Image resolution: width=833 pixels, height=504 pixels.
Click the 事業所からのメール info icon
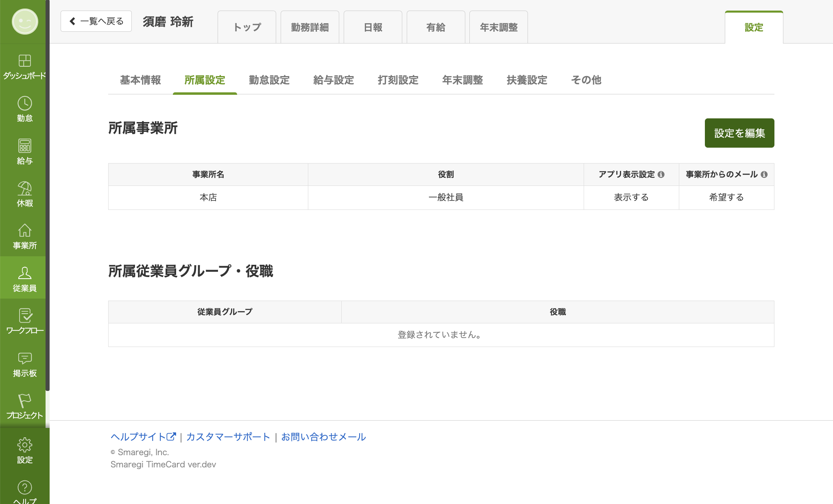764,174
